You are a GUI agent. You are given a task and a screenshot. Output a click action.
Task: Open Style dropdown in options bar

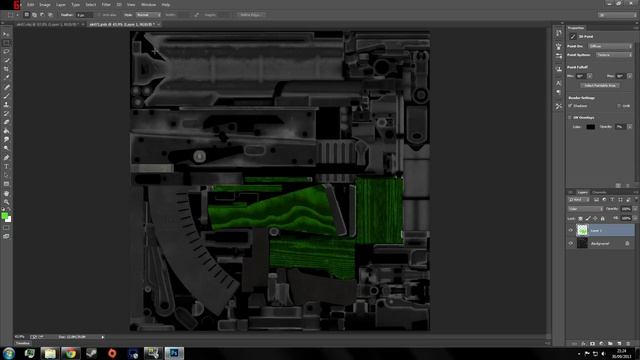pyautogui.click(x=148, y=15)
